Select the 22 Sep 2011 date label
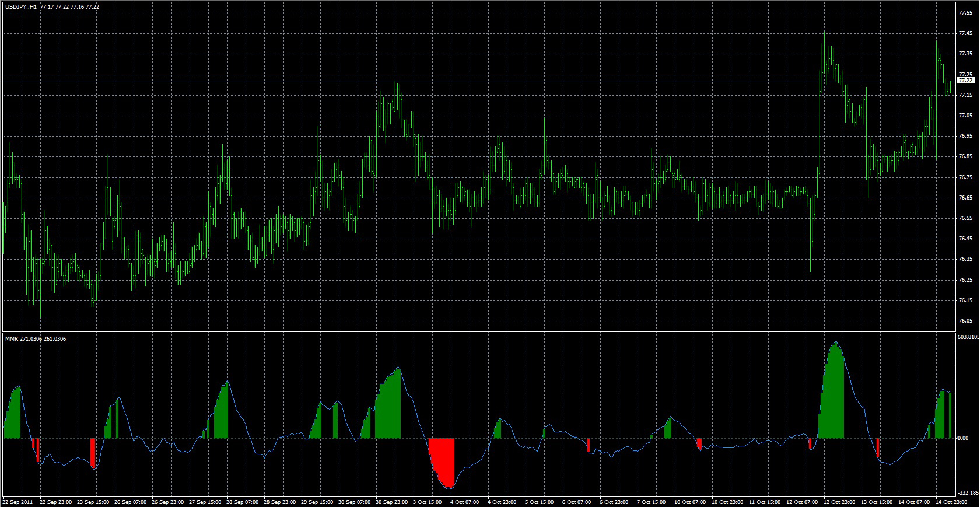This screenshot has width=980, height=507. (x=17, y=502)
